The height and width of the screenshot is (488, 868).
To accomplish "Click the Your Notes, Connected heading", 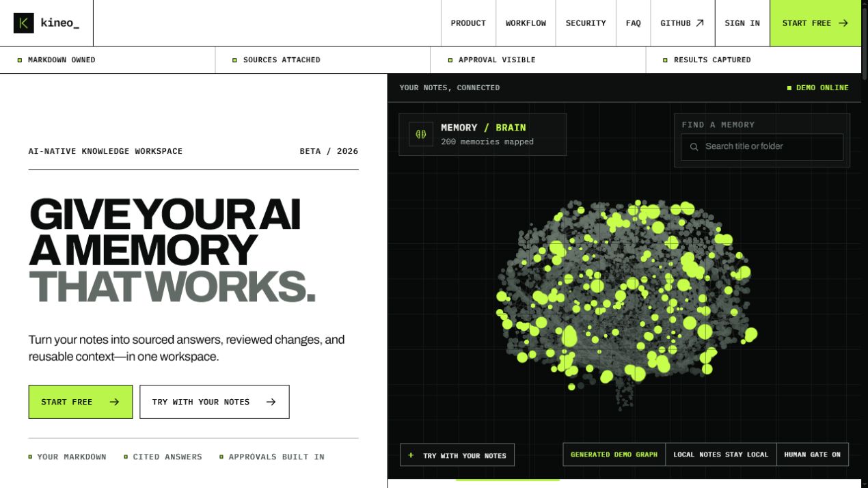I will pos(450,87).
